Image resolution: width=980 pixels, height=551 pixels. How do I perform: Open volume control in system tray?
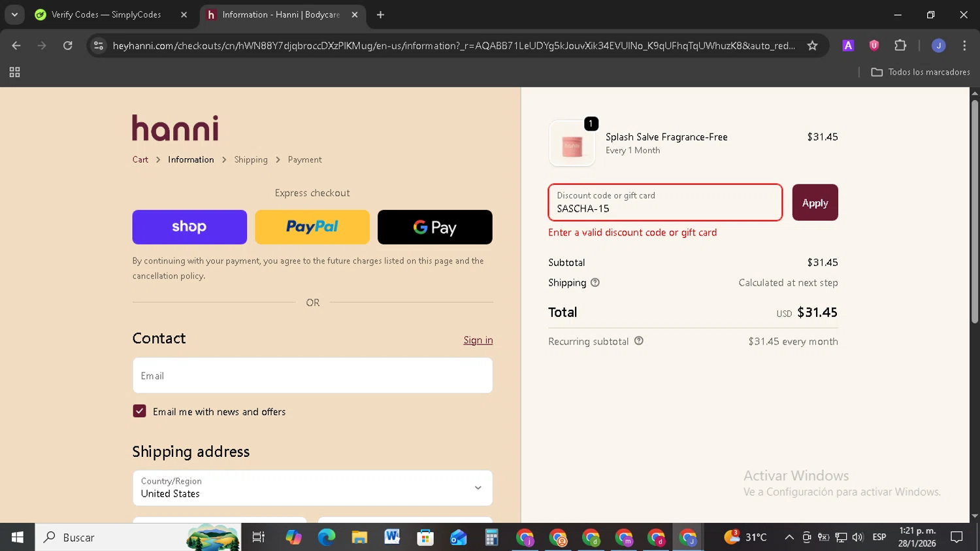(x=858, y=537)
